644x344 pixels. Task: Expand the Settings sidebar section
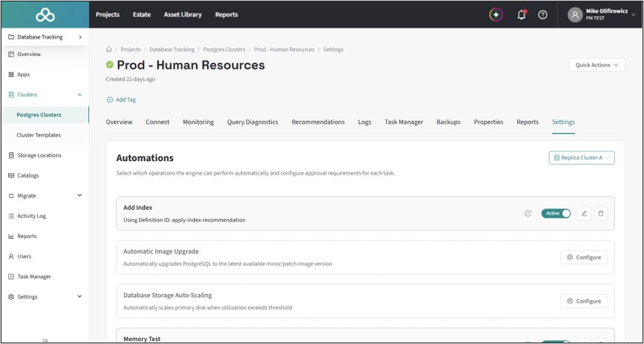(x=80, y=296)
